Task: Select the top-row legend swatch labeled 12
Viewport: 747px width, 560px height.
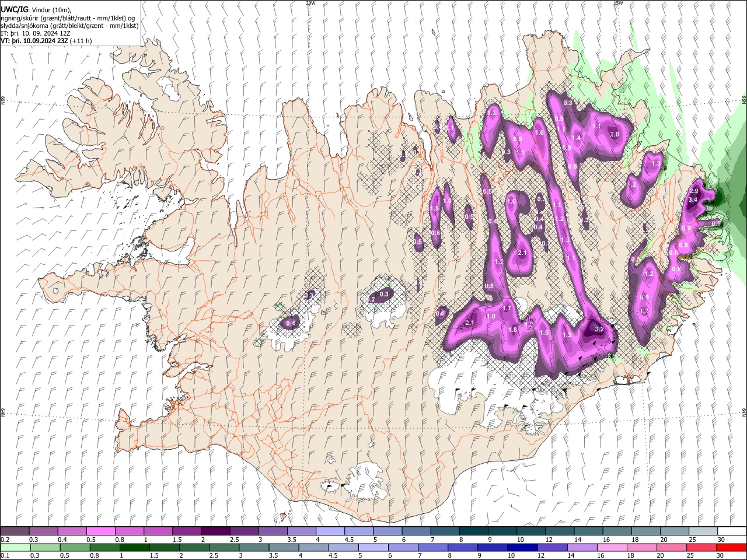Action: (559, 531)
